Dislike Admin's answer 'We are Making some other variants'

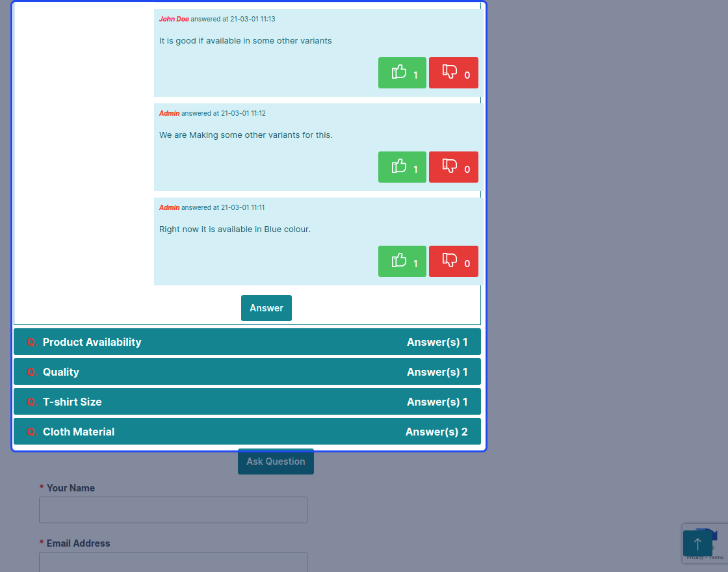(454, 167)
